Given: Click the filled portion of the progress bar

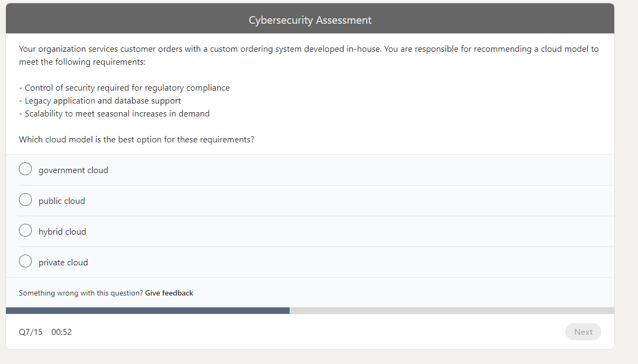Looking at the screenshot, I should click(x=146, y=310).
